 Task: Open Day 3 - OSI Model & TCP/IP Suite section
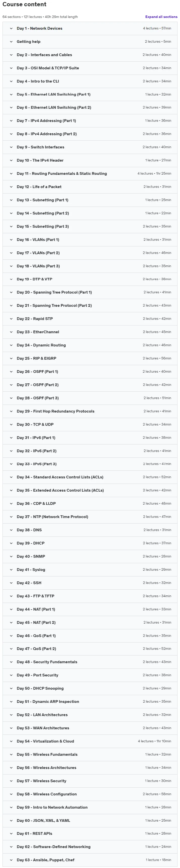coord(90,68)
